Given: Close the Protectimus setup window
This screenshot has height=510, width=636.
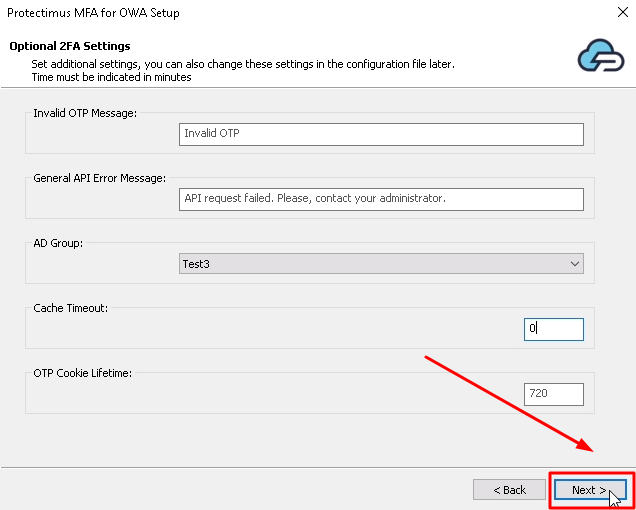Looking at the screenshot, I should (623, 12).
